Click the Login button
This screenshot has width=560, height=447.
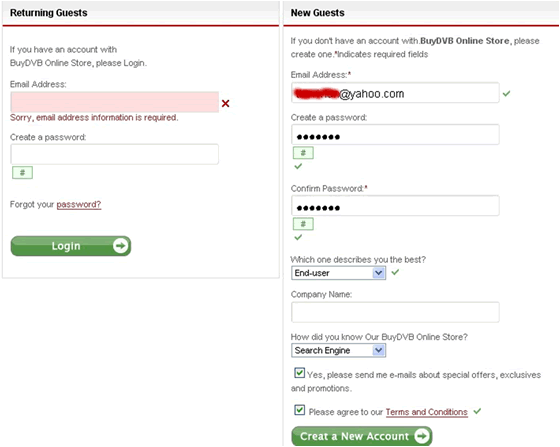click(71, 246)
